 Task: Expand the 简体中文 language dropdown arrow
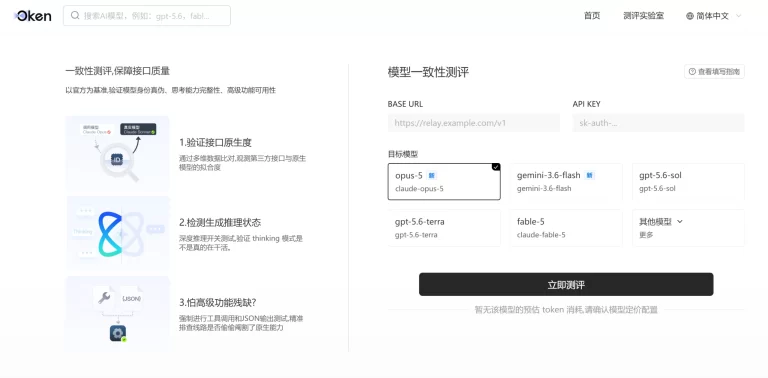739,16
